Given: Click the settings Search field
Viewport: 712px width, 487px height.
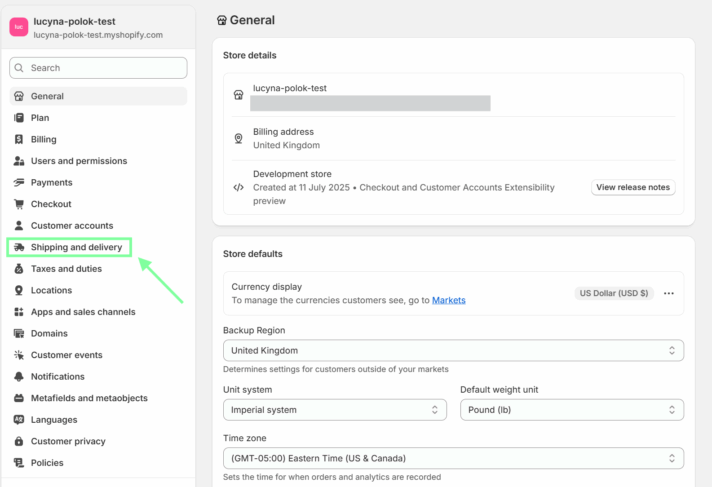Looking at the screenshot, I should (x=98, y=68).
